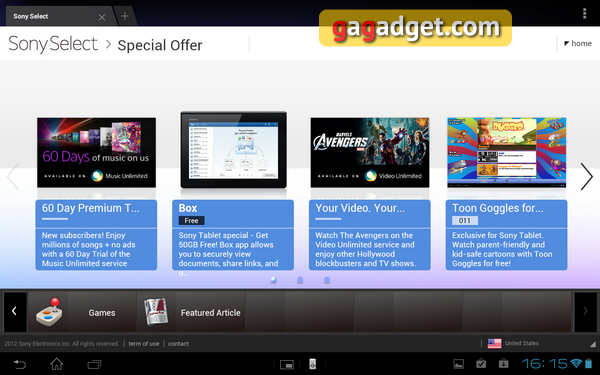Open the picture notification icon
The image size is (600, 375).
[458, 364]
